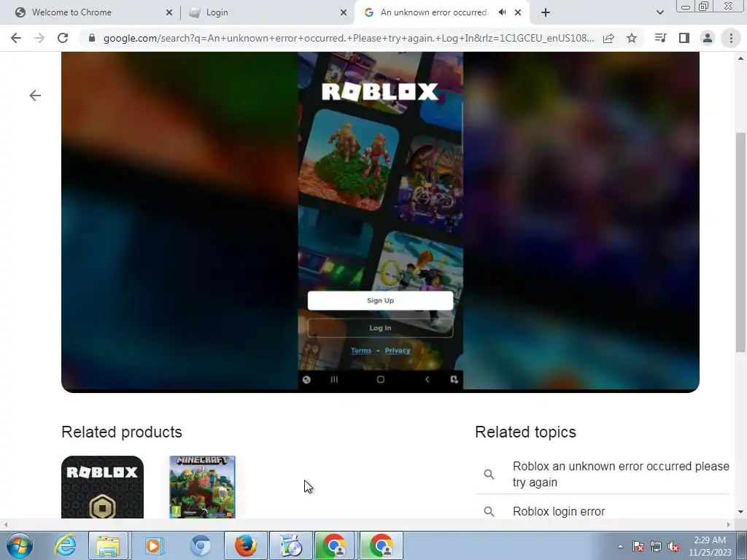Click the scroll-down arrow of vertical scrollbar
This screenshot has height=560, width=747.
tap(740, 512)
